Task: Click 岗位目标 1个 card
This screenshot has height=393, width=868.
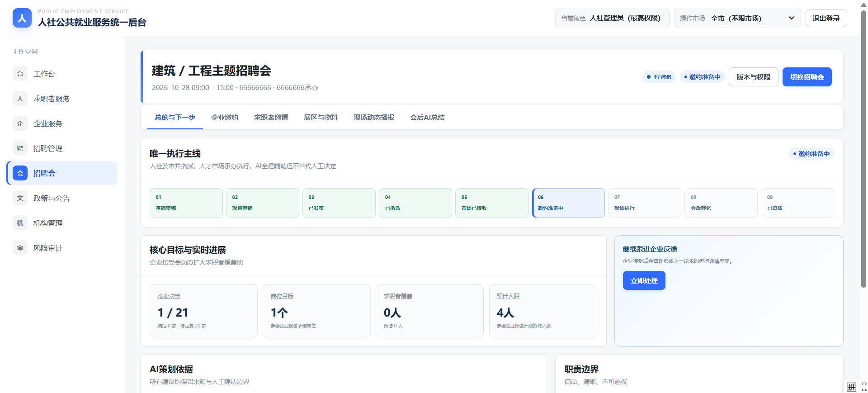Action: (316, 311)
